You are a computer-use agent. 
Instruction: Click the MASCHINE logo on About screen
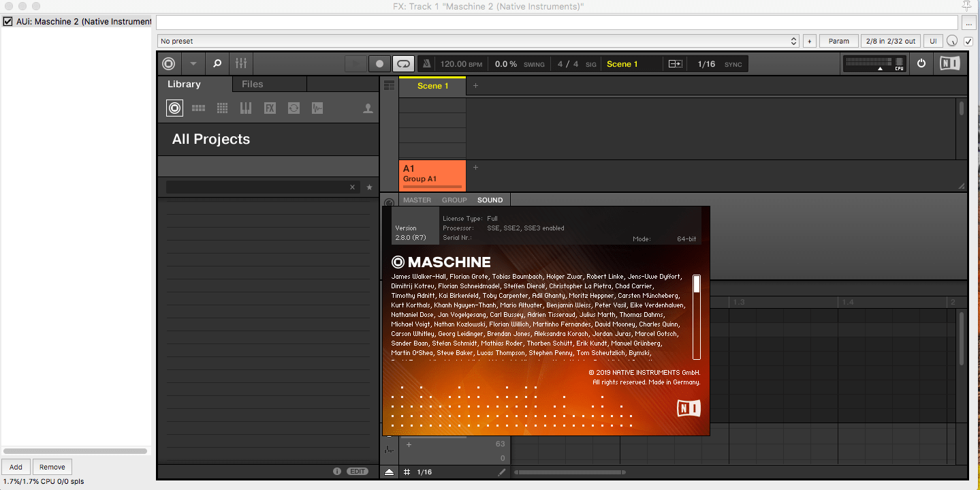pos(441,262)
